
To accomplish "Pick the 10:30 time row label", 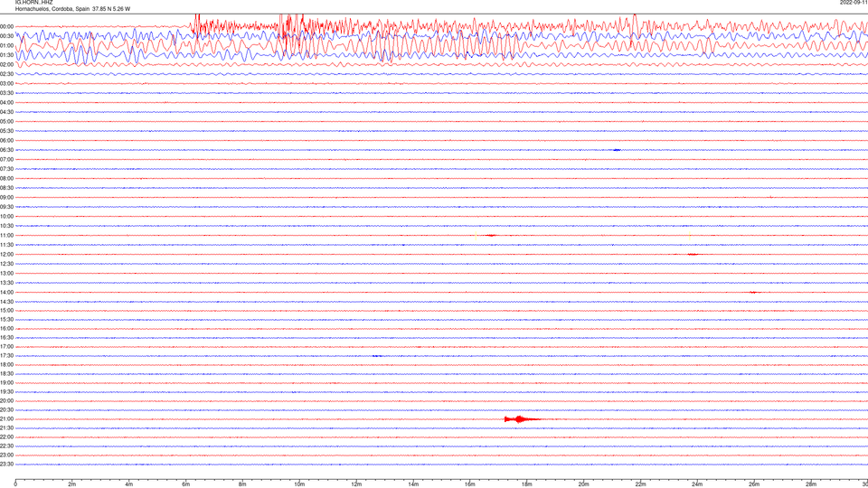I will pos(6,226).
